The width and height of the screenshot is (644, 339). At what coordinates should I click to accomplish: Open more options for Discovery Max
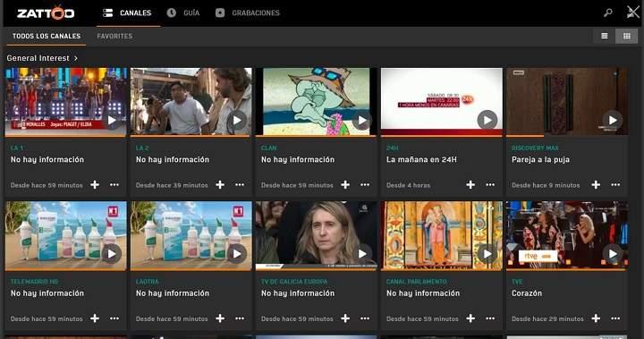[x=615, y=185]
